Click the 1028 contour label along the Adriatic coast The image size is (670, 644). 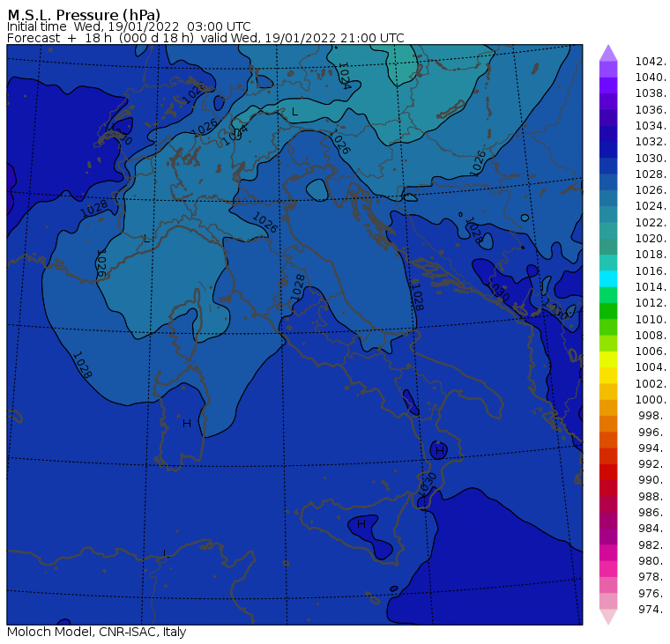(417, 296)
